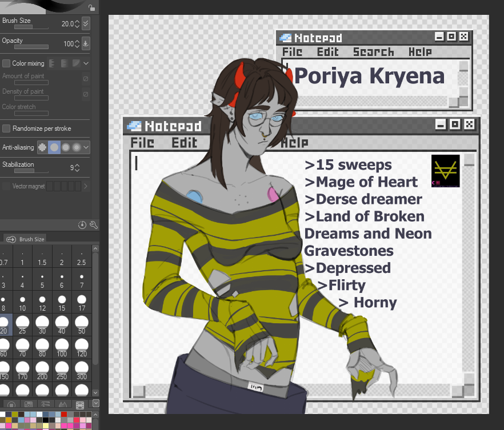Adjust the Brush Size value stepper
This screenshot has width=504, height=430.
[x=77, y=24]
